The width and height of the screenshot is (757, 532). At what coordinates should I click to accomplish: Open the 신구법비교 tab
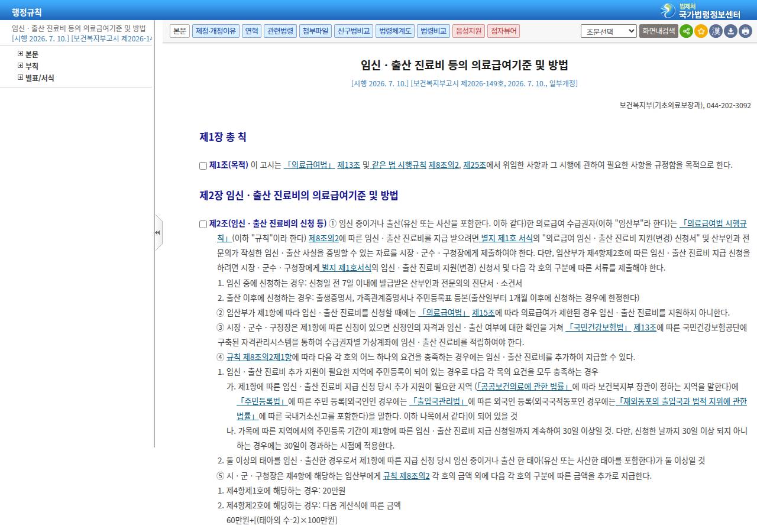point(354,31)
